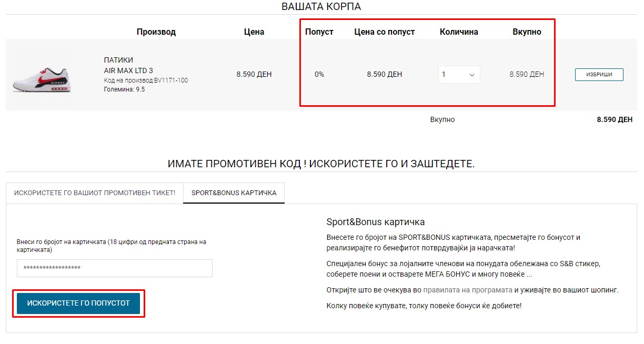This screenshot has width=644, height=344.
Task: Click the ИМАТЕ ПРОМОТИВЕН КОД heading
Action: pyautogui.click(x=321, y=164)
